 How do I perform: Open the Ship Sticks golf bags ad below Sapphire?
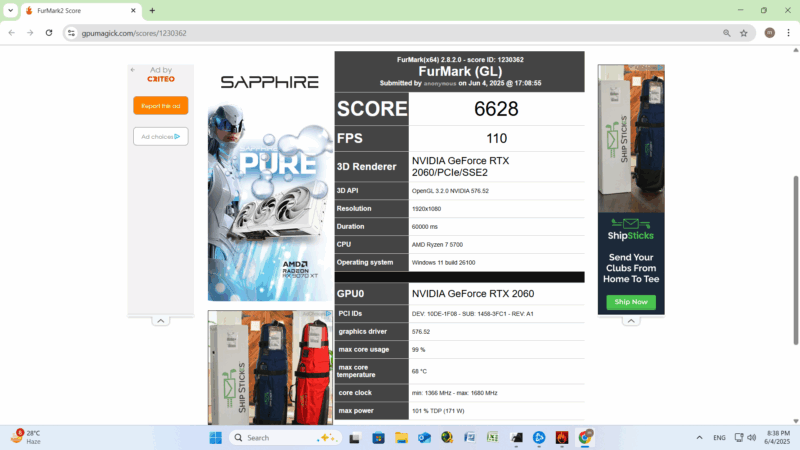(x=270, y=367)
